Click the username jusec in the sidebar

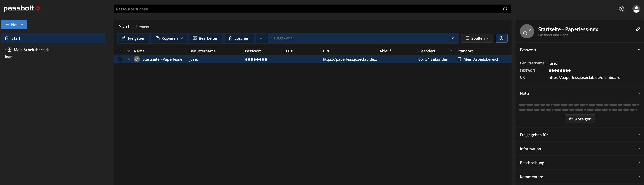(553, 63)
